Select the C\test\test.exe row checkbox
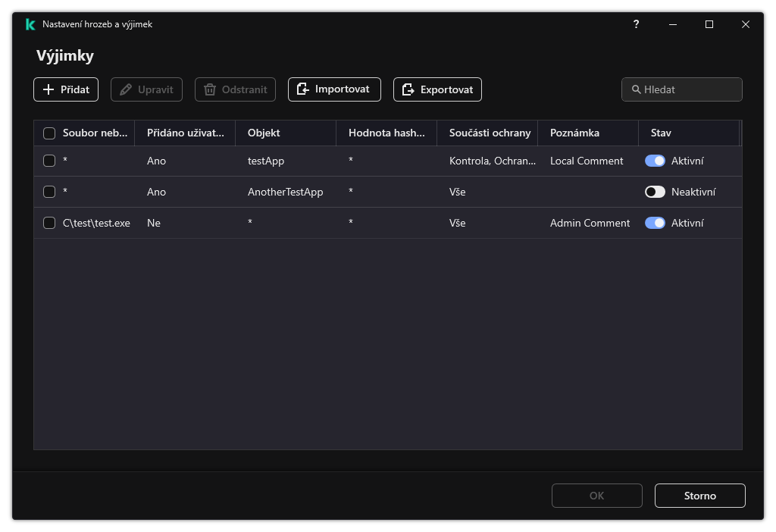This screenshot has width=776, height=532. coord(49,223)
